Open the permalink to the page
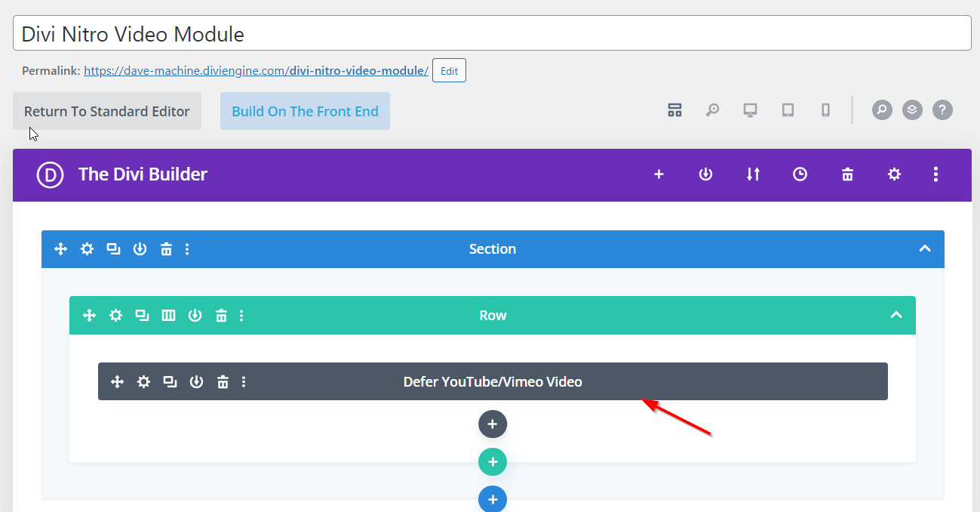The height and width of the screenshot is (512, 980). coord(255,70)
